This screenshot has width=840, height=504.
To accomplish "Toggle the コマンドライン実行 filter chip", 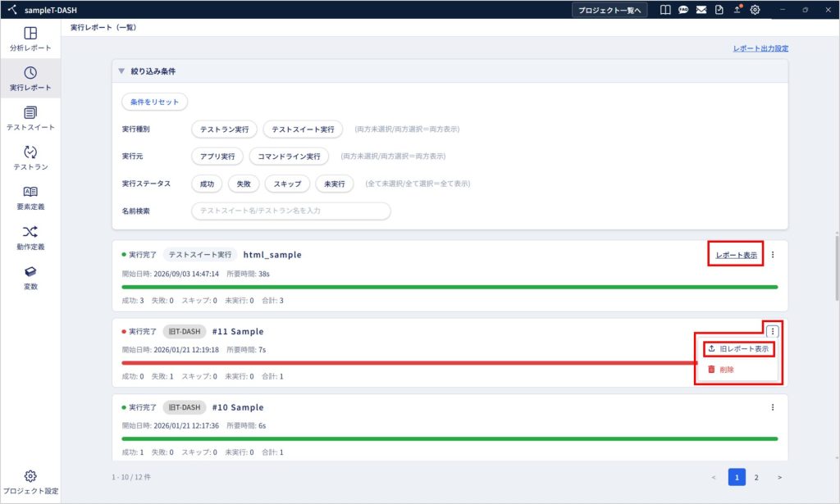I will tap(289, 157).
